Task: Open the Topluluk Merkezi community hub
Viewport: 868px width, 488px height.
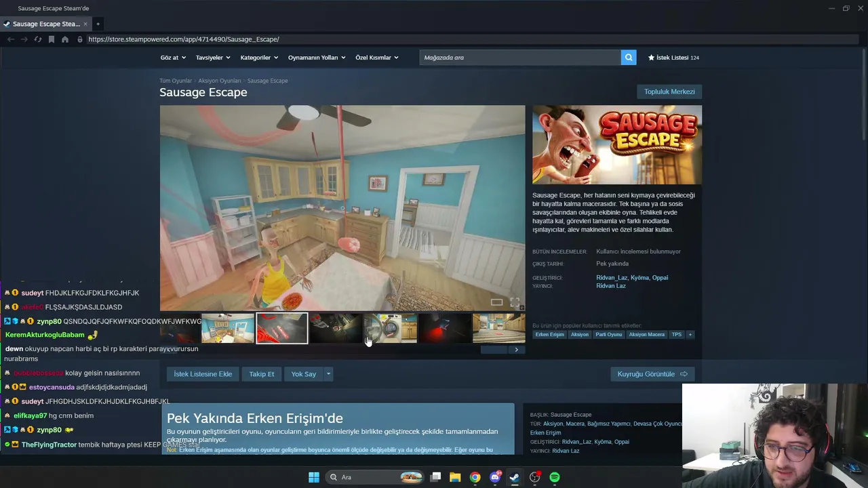Action: (669, 91)
